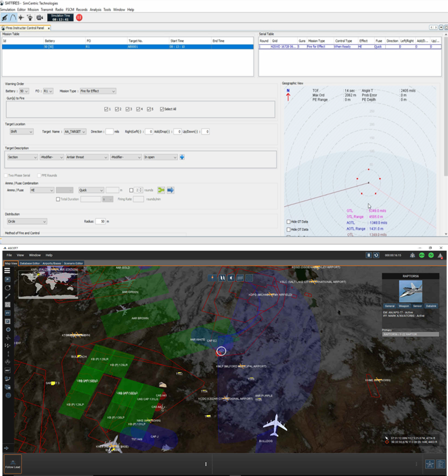Expand the sidebar with the bottom arrow icon
The width and height of the screenshot is (448, 476).
tap(6, 448)
